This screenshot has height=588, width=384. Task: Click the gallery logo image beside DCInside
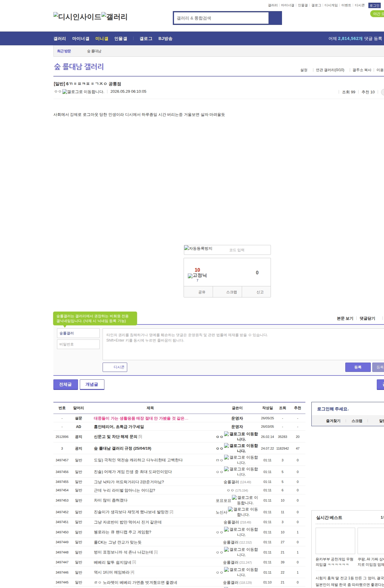115,17
